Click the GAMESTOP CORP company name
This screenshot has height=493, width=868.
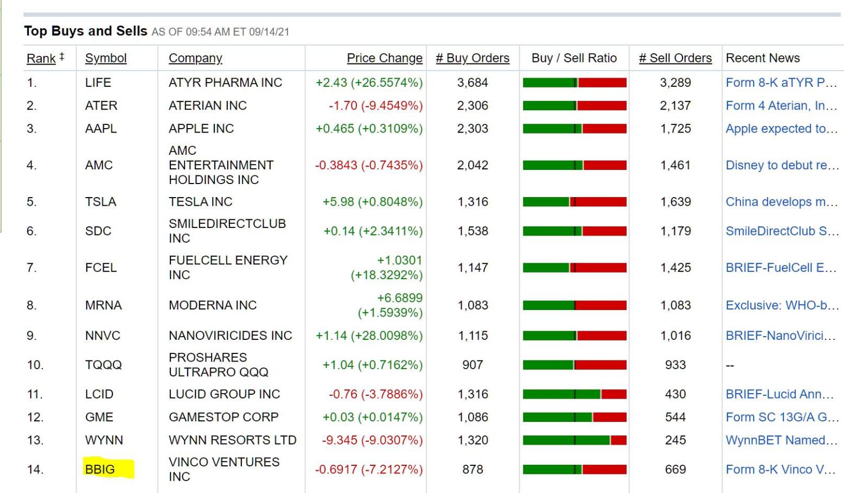pyautogui.click(x=224, y=417)
